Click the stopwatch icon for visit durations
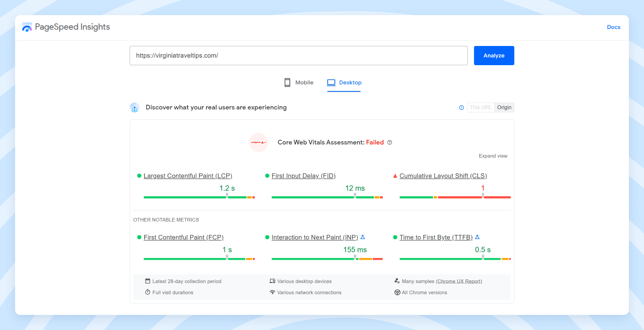Viewport: 644px width, 330px height. pos(147,292)
